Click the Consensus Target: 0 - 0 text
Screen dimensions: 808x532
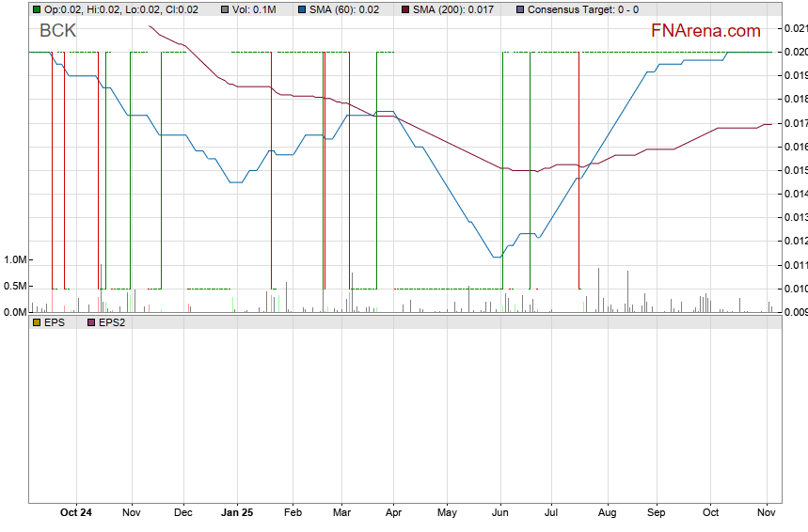click(x=583, y=9)
